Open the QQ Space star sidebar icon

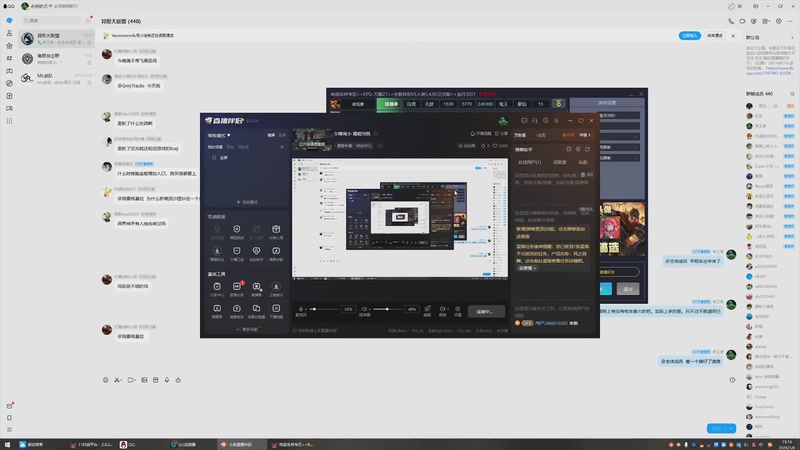pos(9,46)
